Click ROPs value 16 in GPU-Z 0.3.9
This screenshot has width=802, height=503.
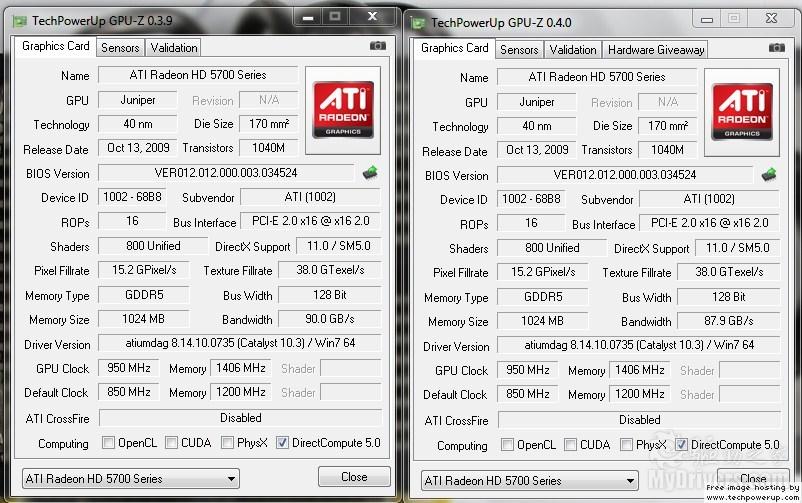point(132,221)
